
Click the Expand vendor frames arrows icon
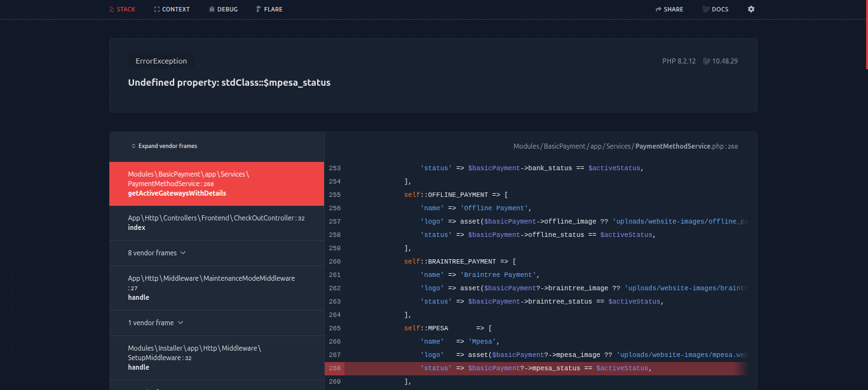click(133, 146)
